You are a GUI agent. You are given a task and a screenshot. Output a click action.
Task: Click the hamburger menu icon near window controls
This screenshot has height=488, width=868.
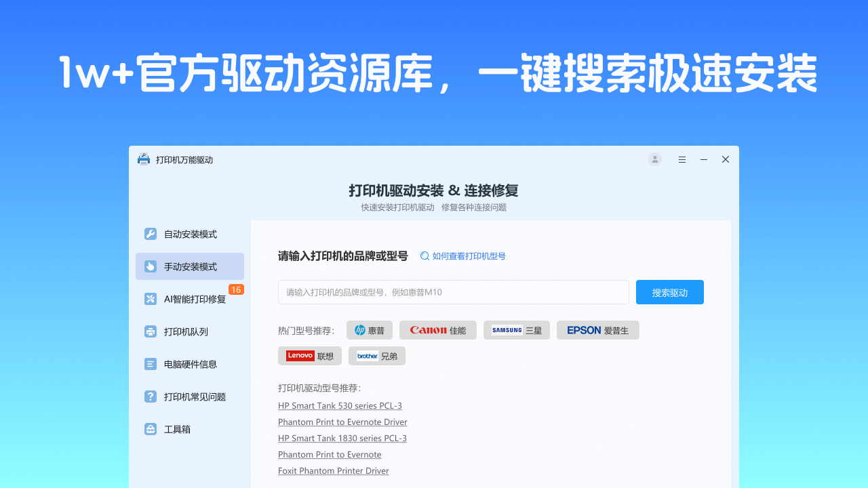[682, 159]
